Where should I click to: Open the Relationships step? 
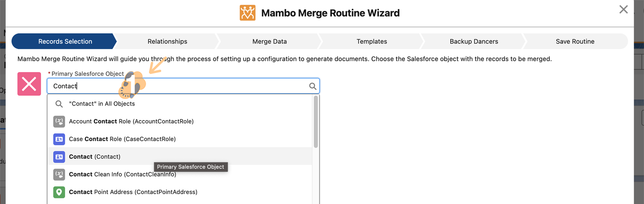[167, 41]
